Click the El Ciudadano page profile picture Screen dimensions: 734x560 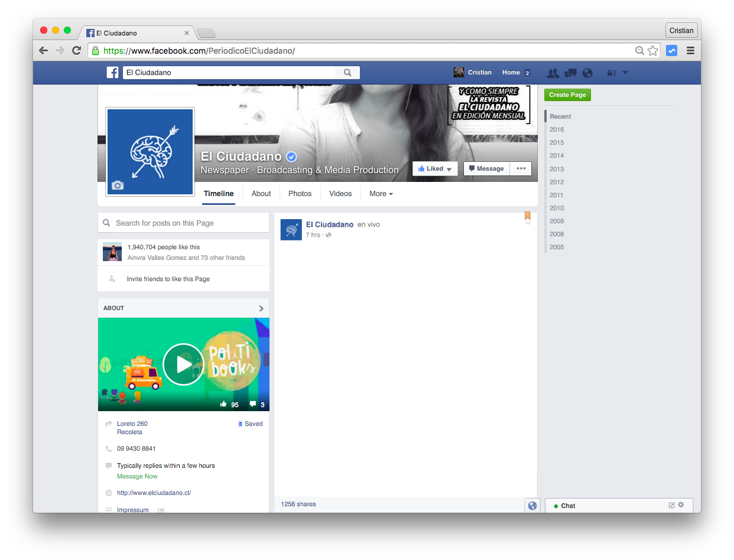[x=150, y=152]
